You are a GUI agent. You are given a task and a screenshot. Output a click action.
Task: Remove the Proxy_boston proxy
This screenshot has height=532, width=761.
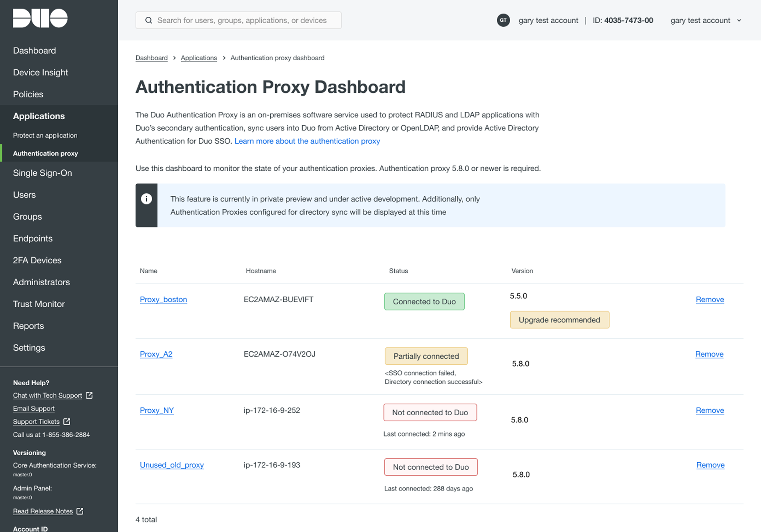(710, 299)
